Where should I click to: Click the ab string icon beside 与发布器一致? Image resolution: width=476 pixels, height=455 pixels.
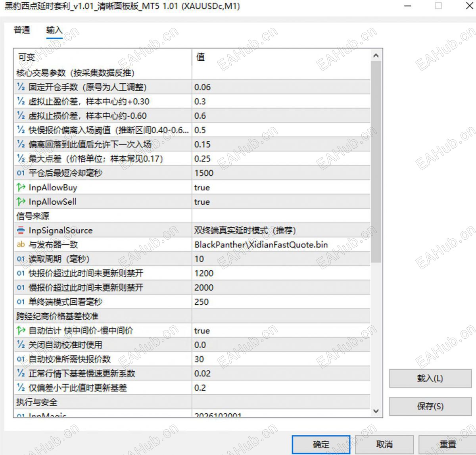click(21, 244)
